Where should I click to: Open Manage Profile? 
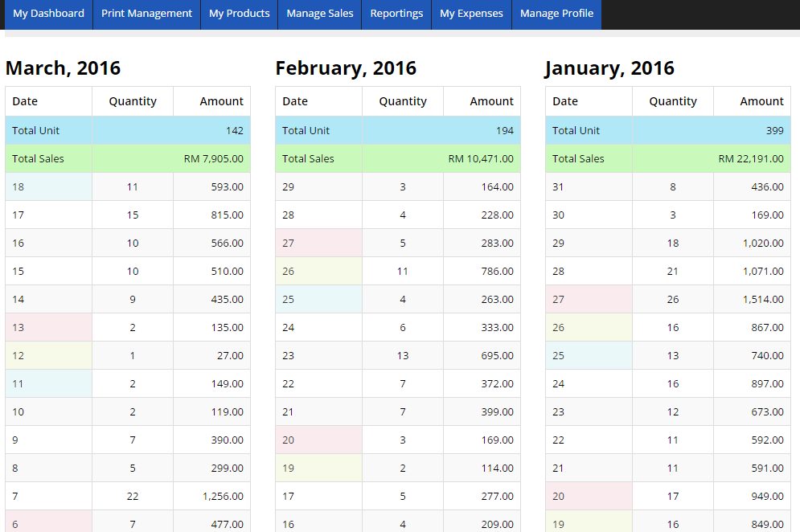[556, 14]
